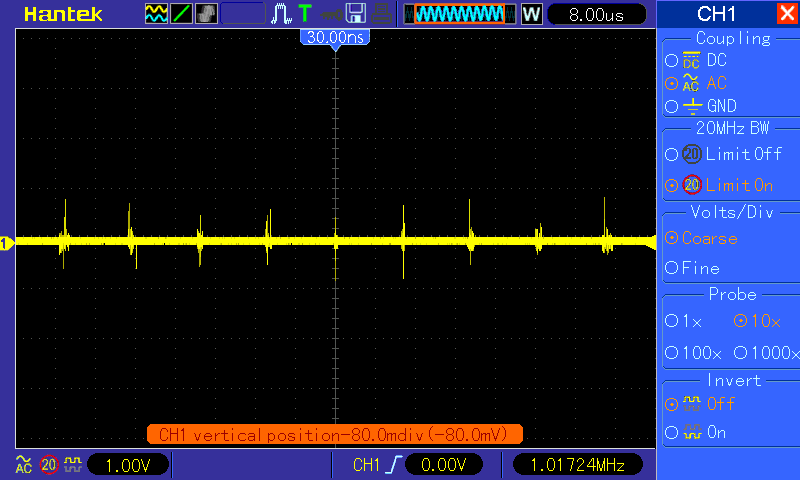Click the CH1 vertical position message banner

click(x=335, y=435)
